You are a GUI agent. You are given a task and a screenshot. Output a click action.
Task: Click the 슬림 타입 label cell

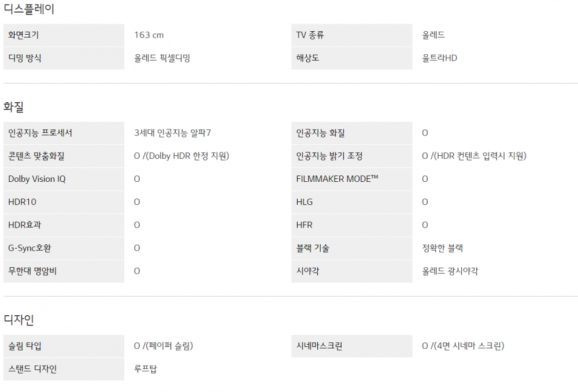point(64,346)
